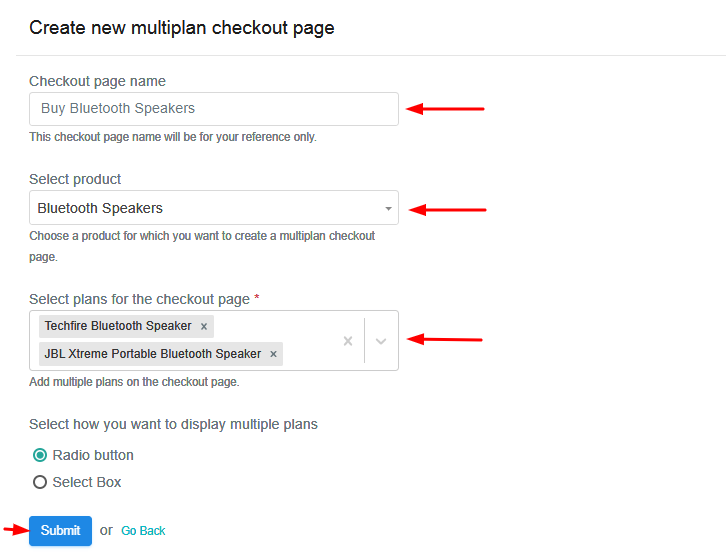Remove the JBL Xtreme Portable Bluetooth Speaker tag
This screenshot has width=726, height=556.
pyautogui.click(x=273, y=354)
